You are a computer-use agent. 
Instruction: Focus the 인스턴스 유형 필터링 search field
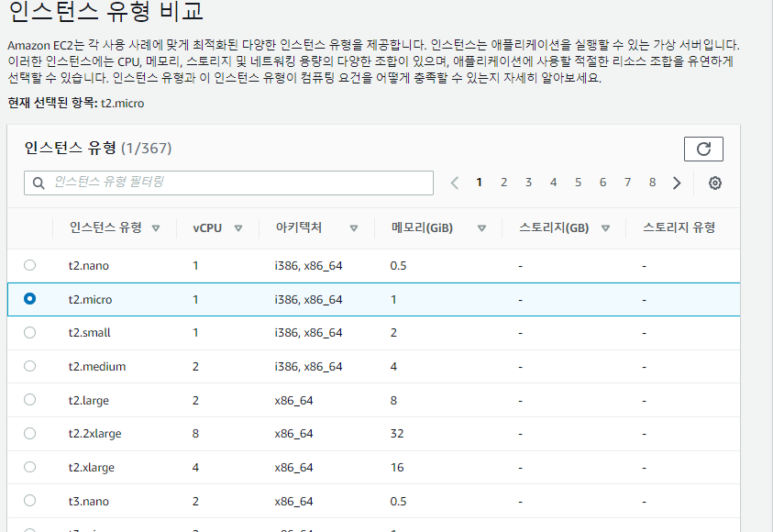pos(228,183)
